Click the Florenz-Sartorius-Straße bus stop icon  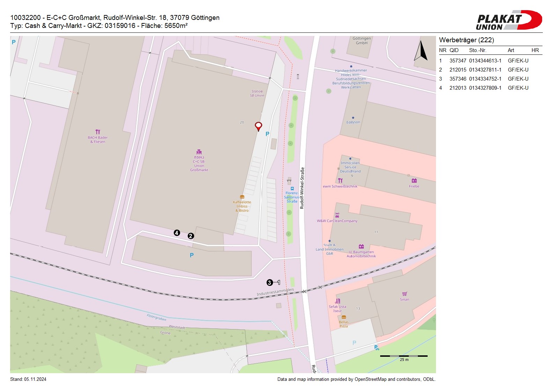click(x=292, y=188)
